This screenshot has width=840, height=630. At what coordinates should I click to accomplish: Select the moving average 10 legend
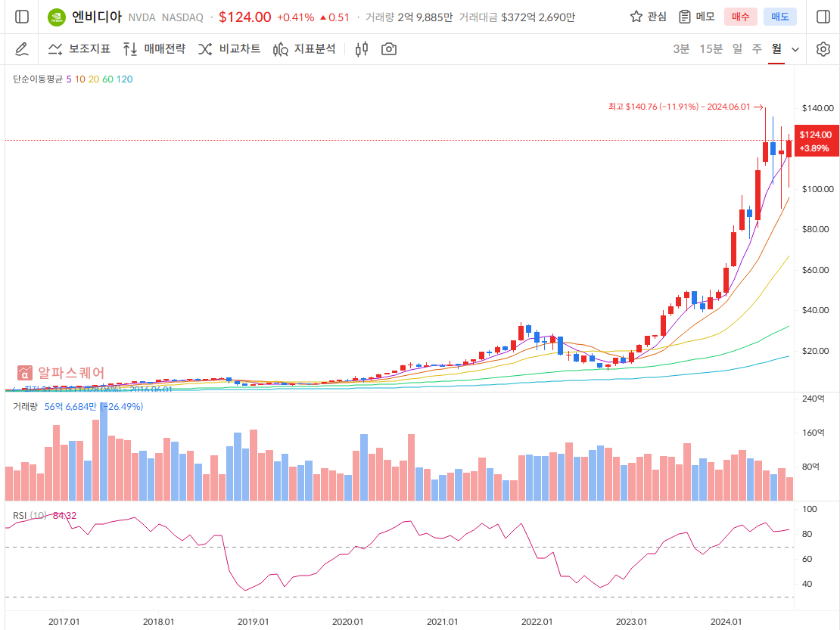click(79, 79)
